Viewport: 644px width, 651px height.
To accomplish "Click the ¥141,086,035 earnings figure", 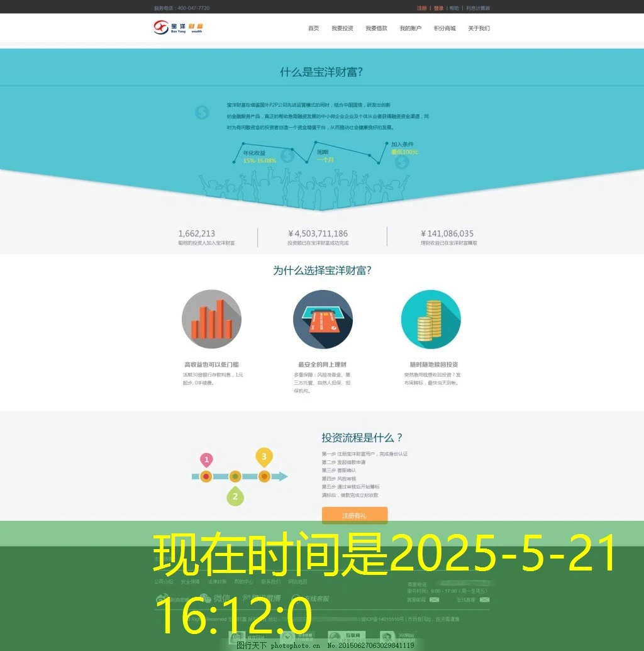I will [x=447, y=233].
